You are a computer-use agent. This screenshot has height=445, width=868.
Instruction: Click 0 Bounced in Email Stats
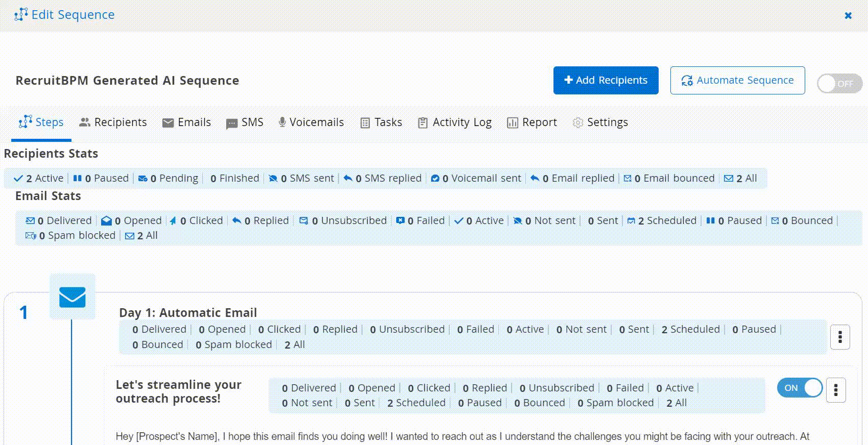click(802, 221)
